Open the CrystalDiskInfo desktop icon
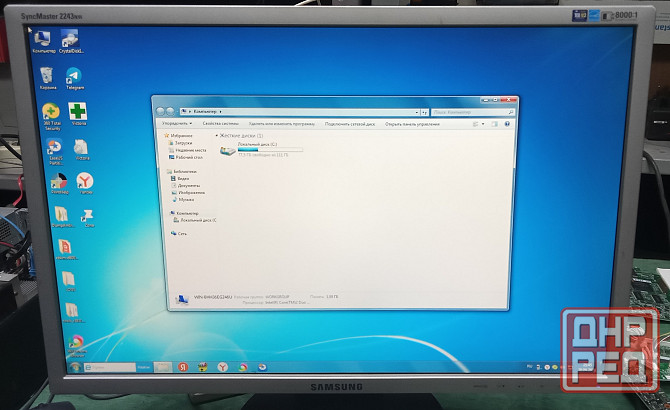The height and width of the screenshot is (410, 670). 71,39
